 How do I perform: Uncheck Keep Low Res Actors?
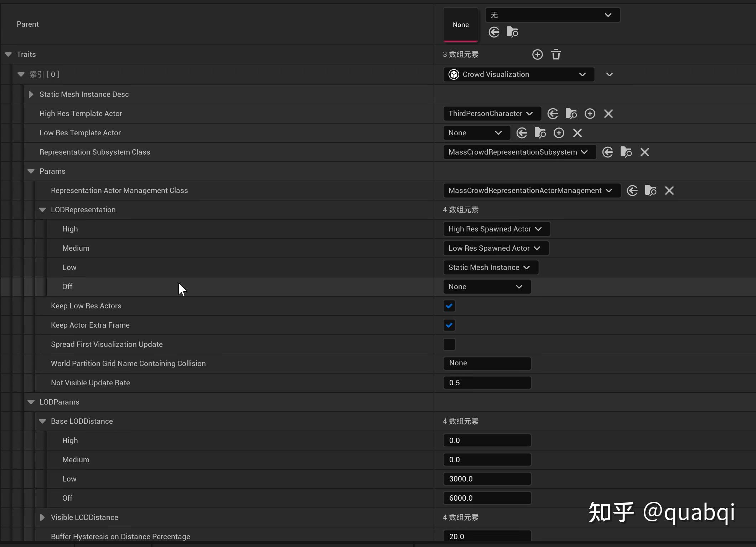click(x=449, y=306)
